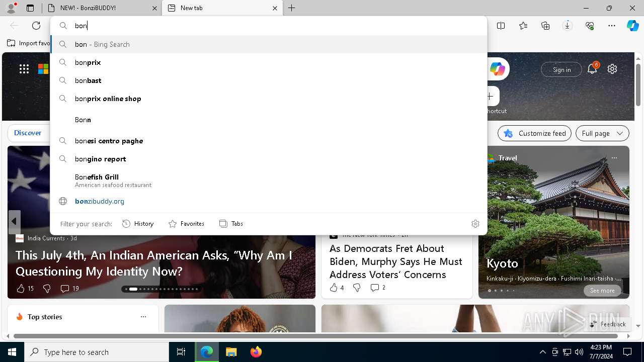The width and height of the screenshot is (644, 362).
Task: Open the browser profile icon
Action: (11, 8)
